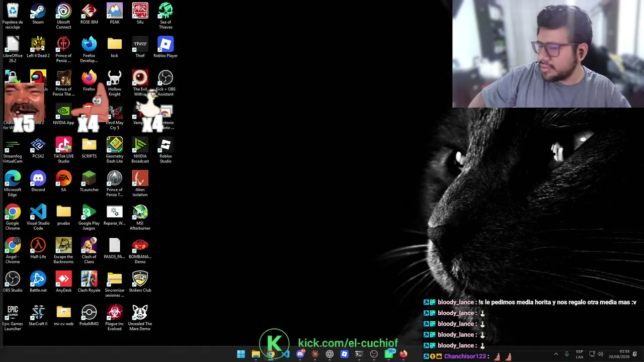
Task: Select the TLauncher desktop shortcut
Action: (89, 182)
